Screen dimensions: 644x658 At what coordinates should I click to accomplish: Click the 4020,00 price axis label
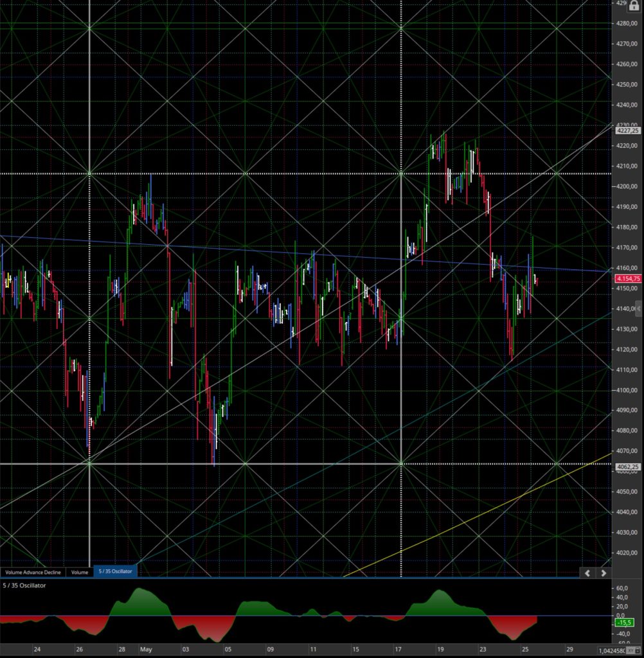point(627,553)
